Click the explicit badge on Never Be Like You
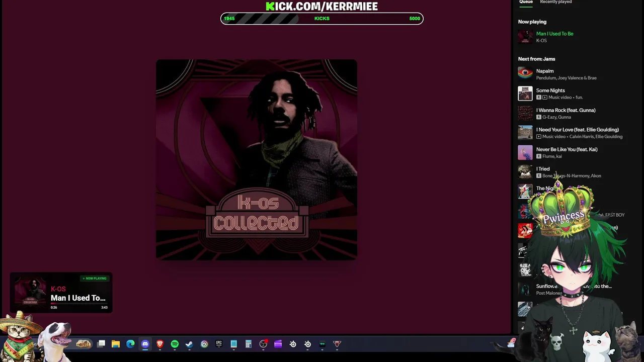 [x=539, y=156]
